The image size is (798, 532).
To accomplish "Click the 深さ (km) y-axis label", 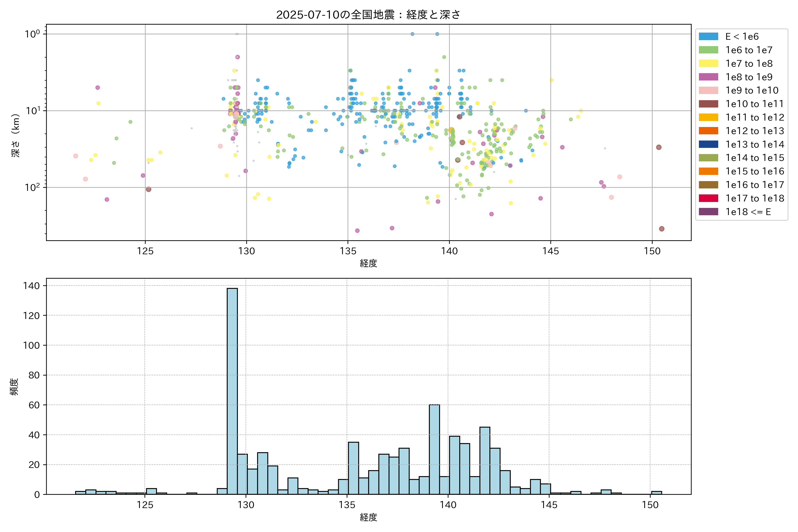I will pos(16,135).
